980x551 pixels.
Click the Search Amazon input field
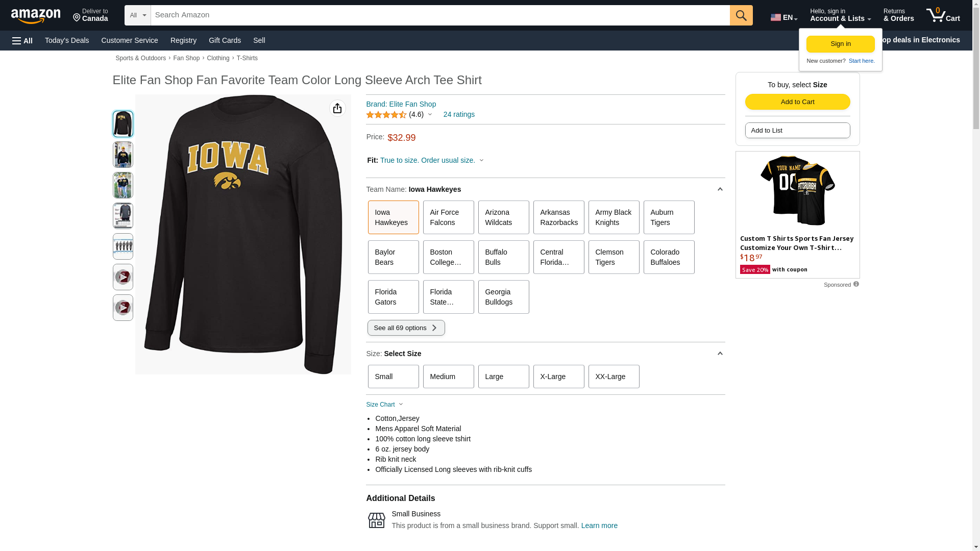tap(440, 15)
